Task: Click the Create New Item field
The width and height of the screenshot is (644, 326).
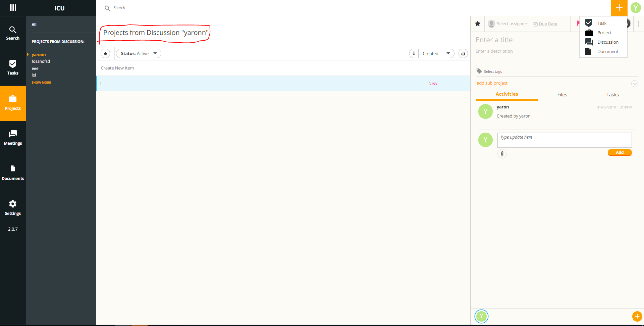Action: pos(283,68)
